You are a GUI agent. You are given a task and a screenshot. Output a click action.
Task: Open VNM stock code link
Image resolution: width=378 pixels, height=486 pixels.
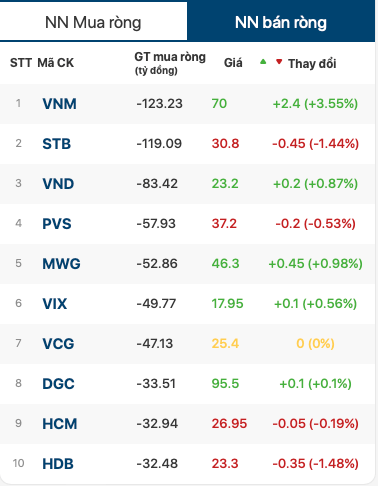pyautogui.click(x=60, y=104)
